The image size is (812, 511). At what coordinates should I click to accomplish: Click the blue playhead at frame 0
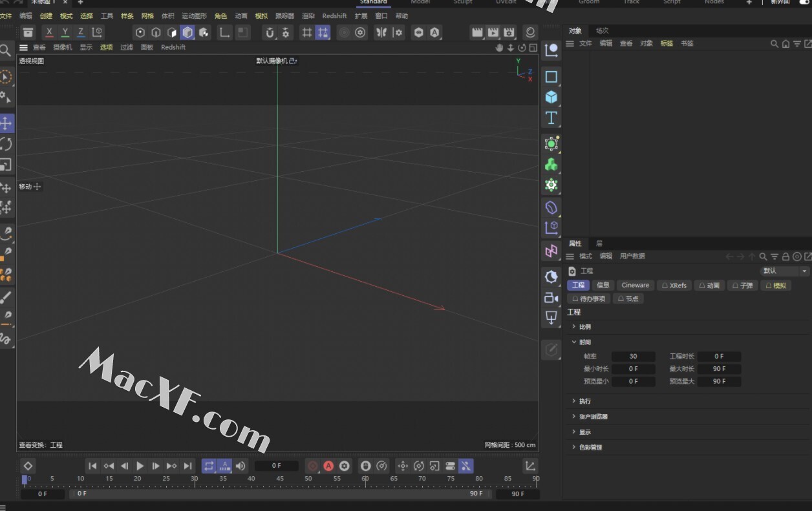(25, 479)
